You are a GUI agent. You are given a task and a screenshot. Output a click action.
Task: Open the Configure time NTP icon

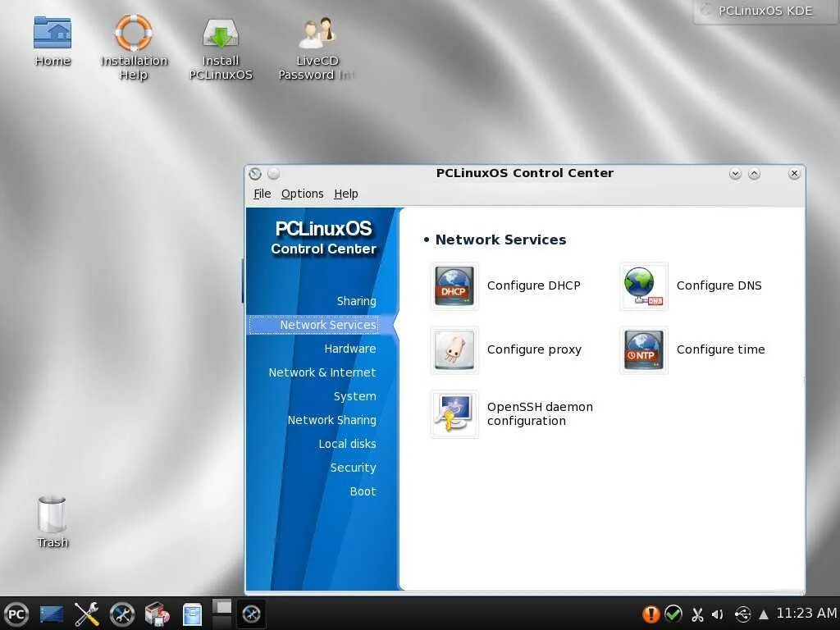pyautogui.click(x=643, y=349)
